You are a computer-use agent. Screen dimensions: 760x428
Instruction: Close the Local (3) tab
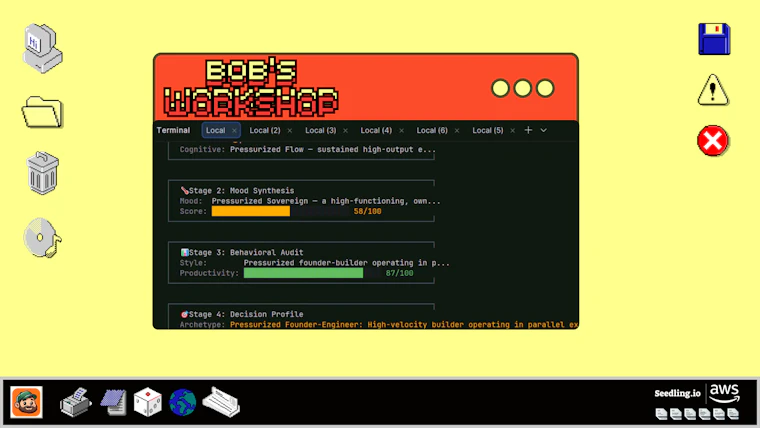click(x=345, y=131)
